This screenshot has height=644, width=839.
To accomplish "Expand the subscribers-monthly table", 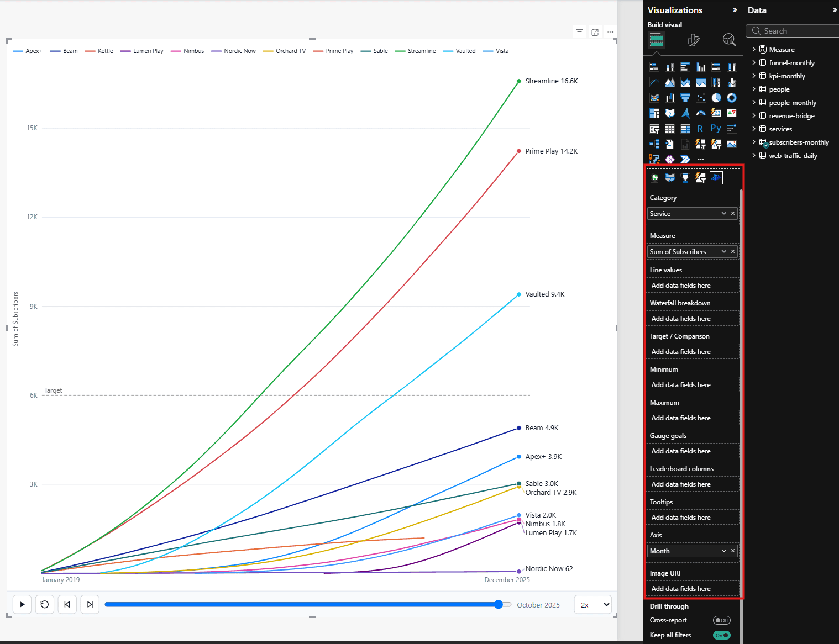I will point(754,142).
